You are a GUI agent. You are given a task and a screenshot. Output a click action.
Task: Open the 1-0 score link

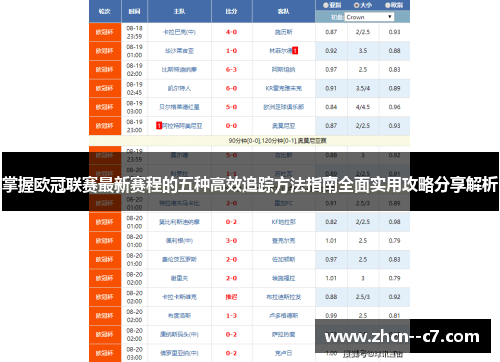click(231, 51)
